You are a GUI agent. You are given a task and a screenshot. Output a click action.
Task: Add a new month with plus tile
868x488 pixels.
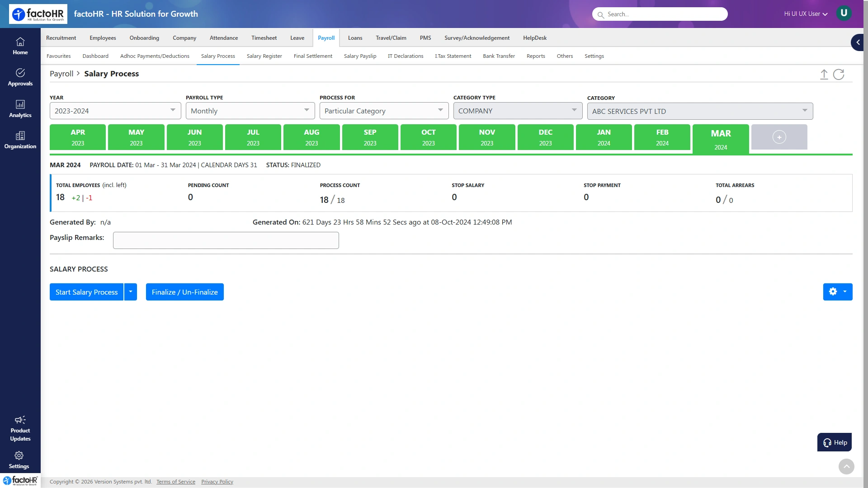779,137
